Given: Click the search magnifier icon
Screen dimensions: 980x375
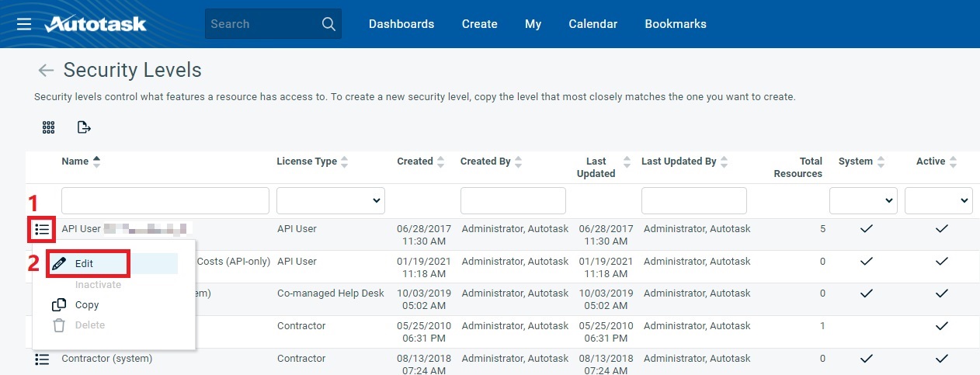Looking at the screenshot, I should tap(328, 24).
